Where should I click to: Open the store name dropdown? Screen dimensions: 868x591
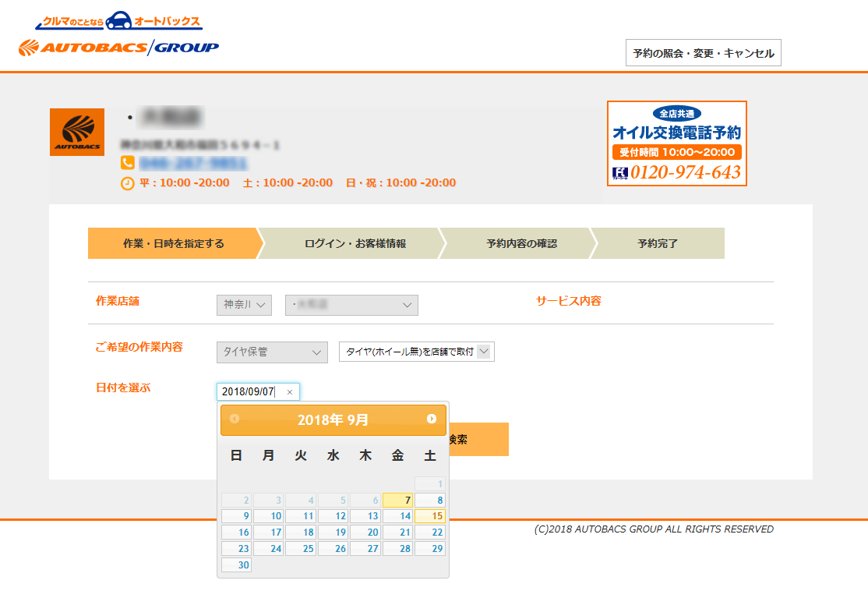tap(351, 305)
